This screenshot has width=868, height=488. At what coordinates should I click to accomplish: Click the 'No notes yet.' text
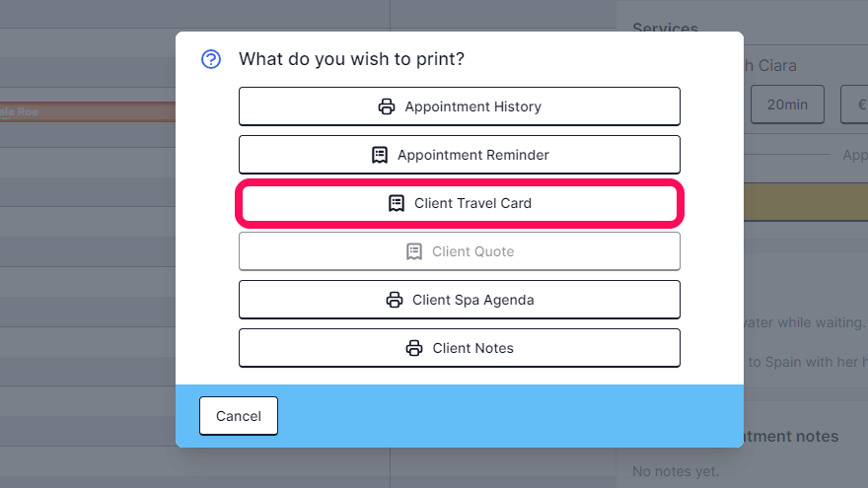point(676,471)
